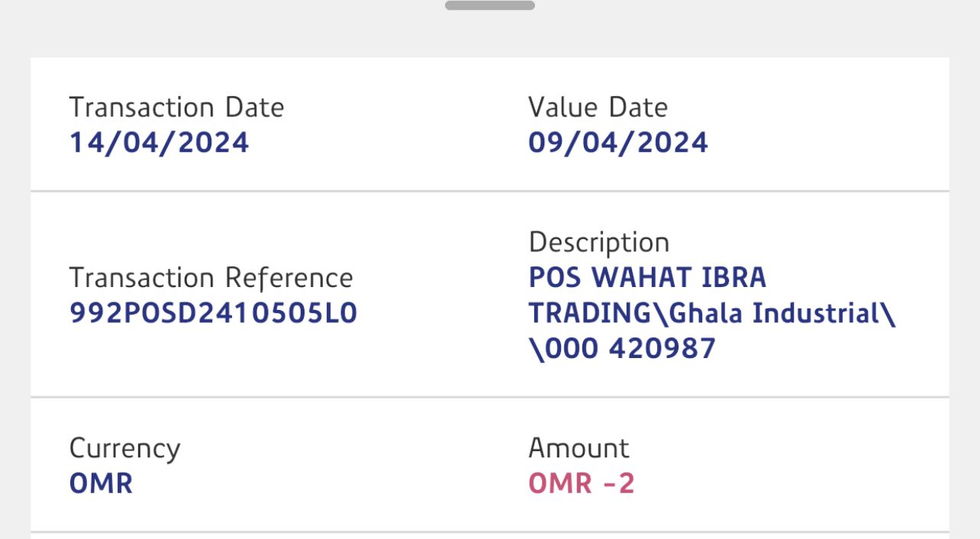Select the value date 09/04/2024

coord(617,143)
